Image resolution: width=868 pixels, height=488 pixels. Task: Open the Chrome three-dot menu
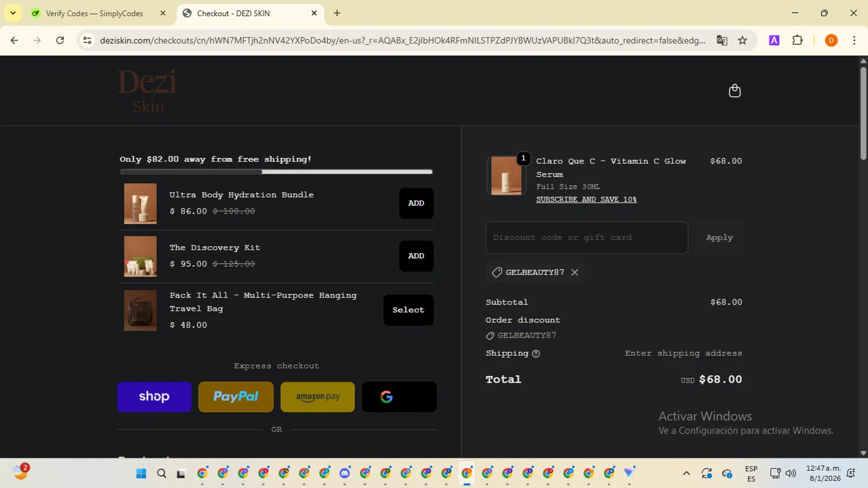tap(854, 41)
